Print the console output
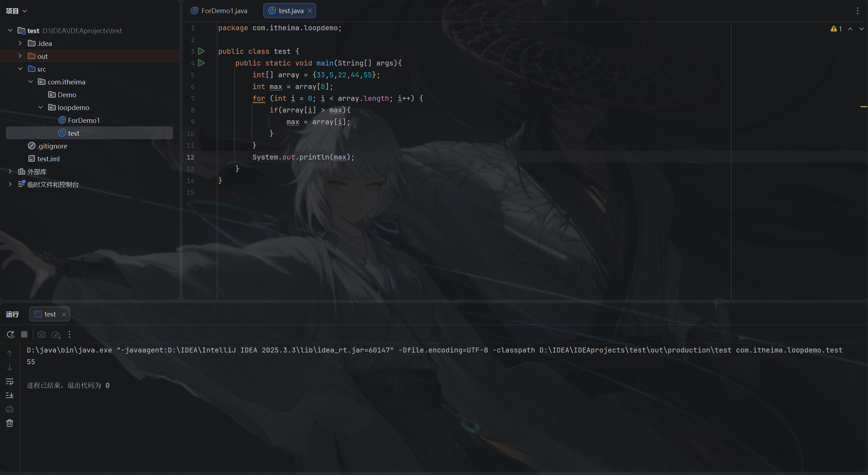The height and width of the screenshot is (475, 868). coord(10,409)
